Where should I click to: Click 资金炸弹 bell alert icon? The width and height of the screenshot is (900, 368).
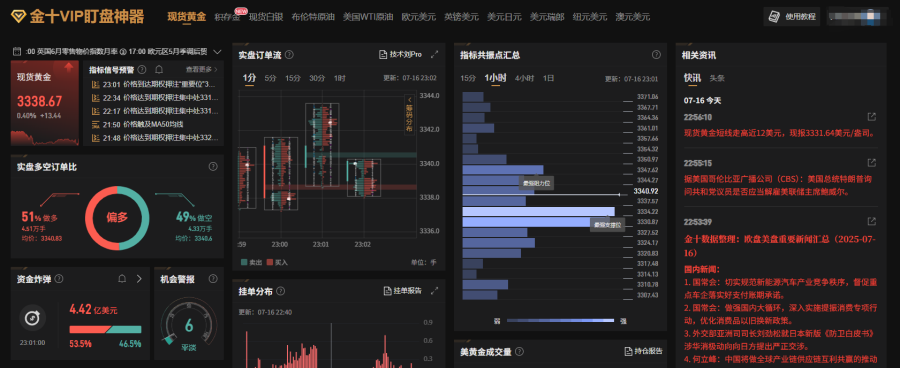click(122, 279)
